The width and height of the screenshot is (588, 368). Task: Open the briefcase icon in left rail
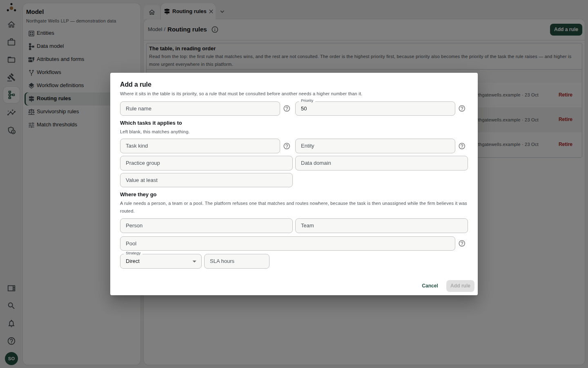(x=11, y=42)
